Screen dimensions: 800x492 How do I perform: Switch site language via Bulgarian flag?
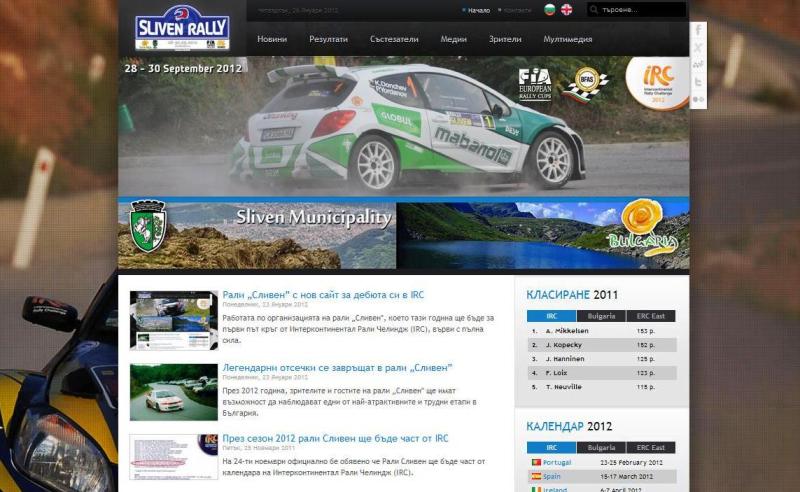(549, 10)
